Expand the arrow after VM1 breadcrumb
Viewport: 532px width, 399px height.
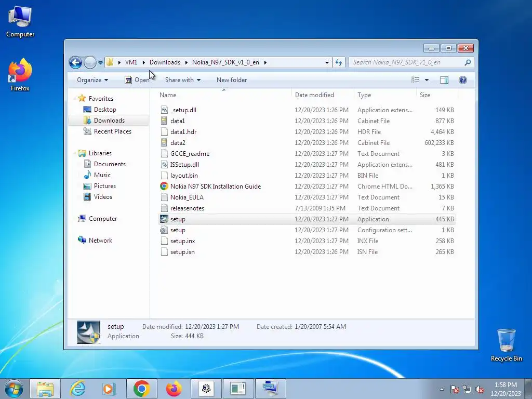pyautogui.click(x=144, y=62)
